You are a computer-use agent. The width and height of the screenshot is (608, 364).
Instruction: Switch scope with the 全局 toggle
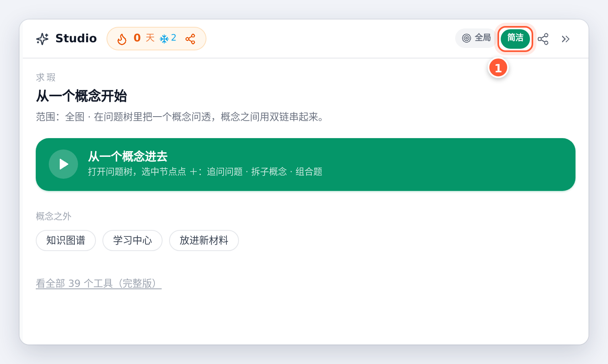click(x=477, y=38)
